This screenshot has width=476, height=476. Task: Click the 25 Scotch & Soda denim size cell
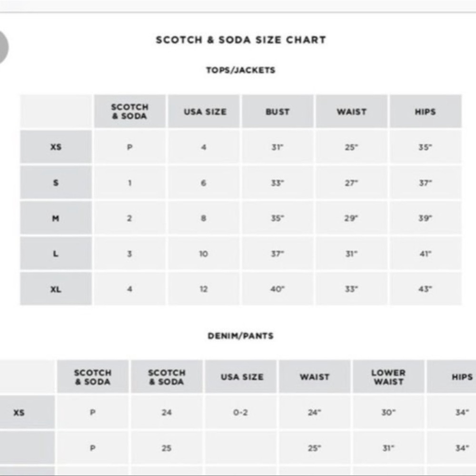pyautogui.click(x=166, y=448)
